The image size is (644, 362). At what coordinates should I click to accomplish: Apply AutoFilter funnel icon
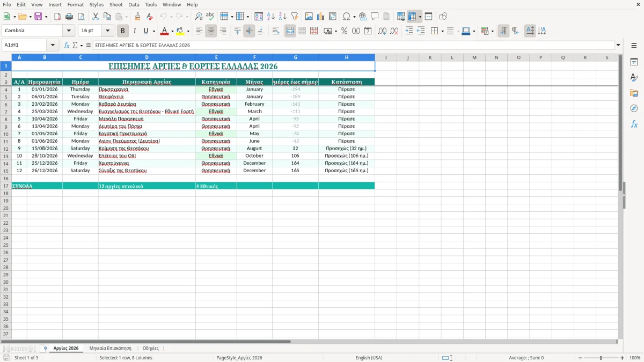[294, 17]
